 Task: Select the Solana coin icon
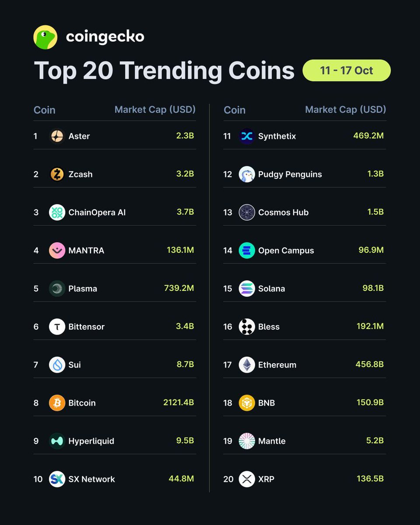coord(247,289)
